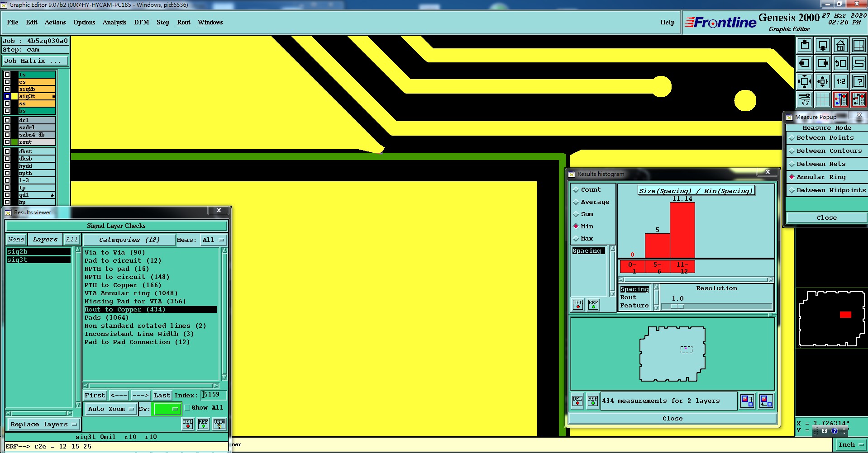Click DEL icon beside 434 measurements text
868x453 pixels.
(577, 401)
